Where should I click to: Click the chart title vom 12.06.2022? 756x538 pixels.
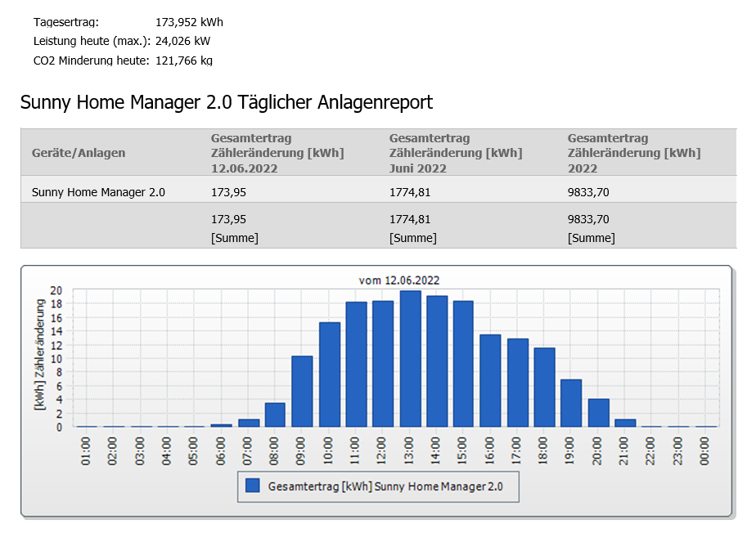(x=398, y=280)
